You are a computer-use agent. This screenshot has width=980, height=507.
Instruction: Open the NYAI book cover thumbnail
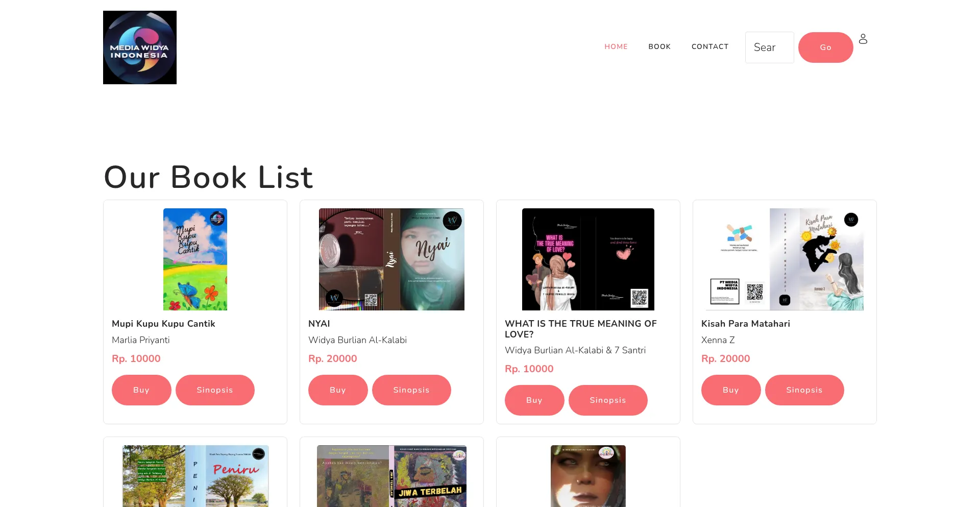(x=391, y=259)
